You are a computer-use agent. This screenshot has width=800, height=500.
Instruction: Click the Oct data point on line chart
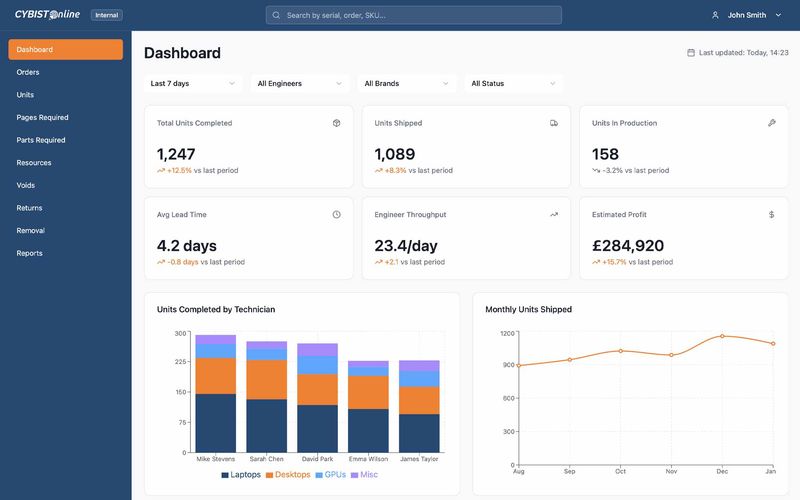tap(620, 351)
